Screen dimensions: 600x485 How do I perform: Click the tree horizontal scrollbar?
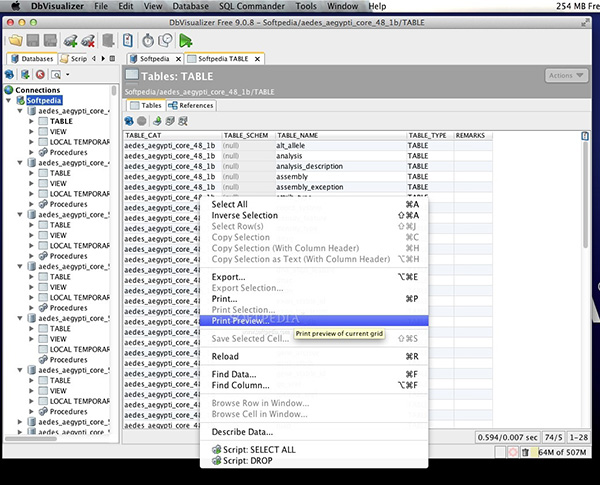pos(31,439)
